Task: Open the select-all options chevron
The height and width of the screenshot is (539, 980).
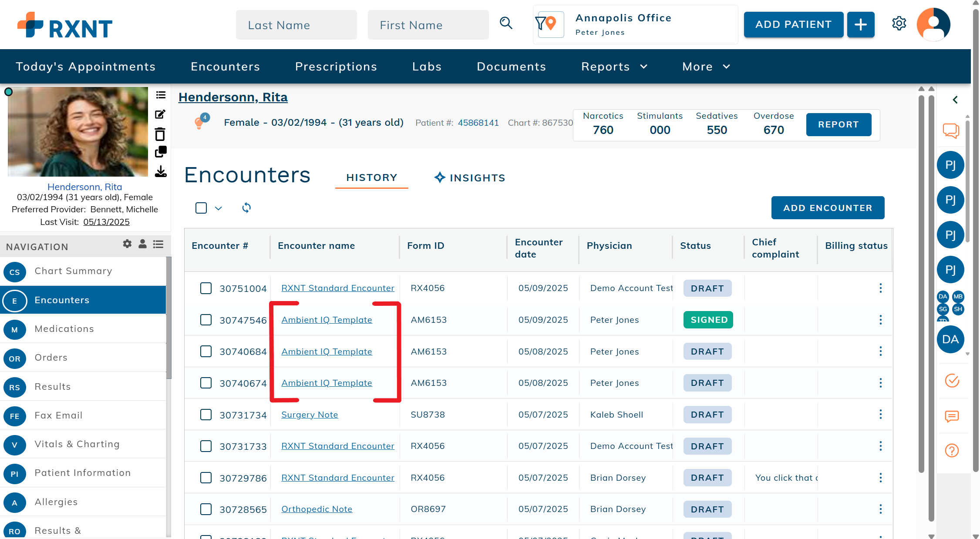Action: pos(219,208)
